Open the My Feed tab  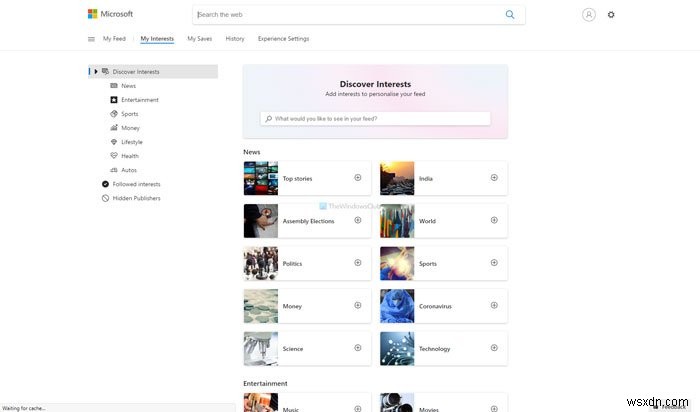coord(114,39)
